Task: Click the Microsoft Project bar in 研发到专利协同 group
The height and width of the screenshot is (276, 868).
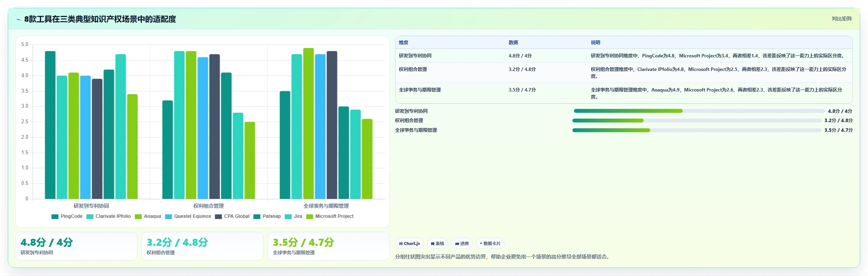Action: 132,147
